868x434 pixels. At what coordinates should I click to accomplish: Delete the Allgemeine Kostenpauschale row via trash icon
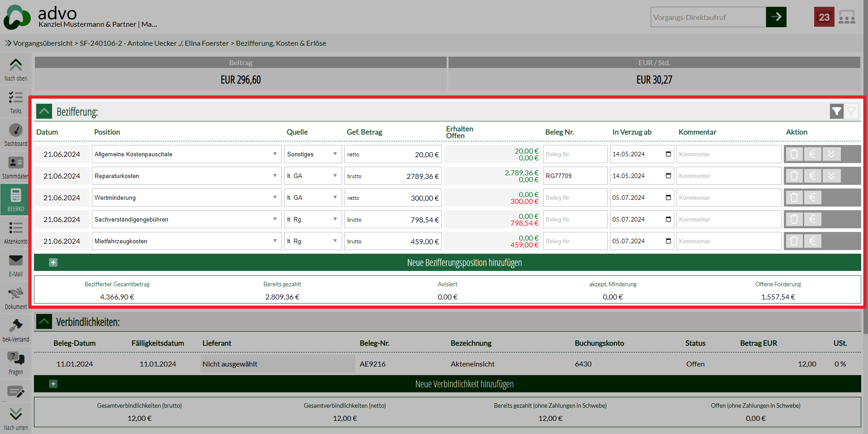click(794, 154)
